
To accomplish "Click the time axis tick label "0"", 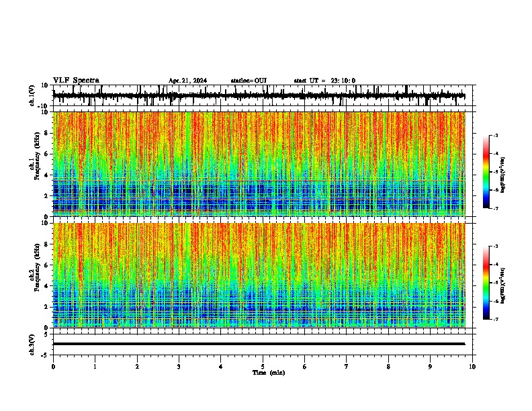I will (53, 367).
